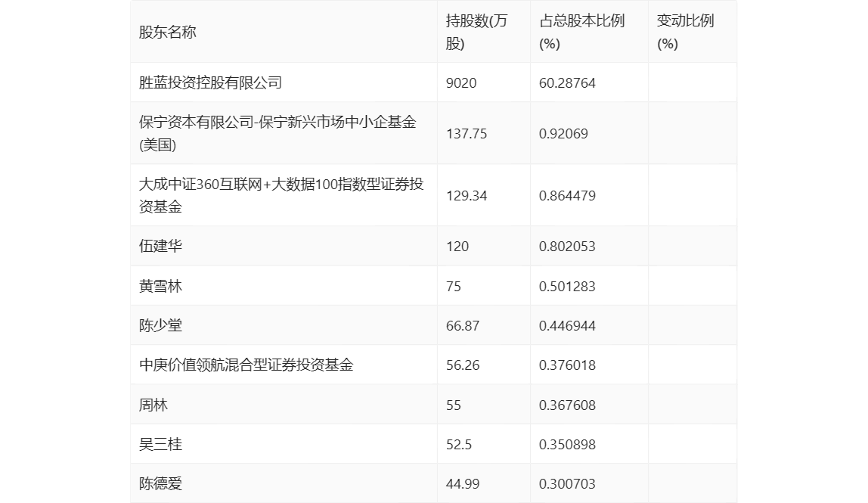Screen dimensions: 868x503
Task: Click the 66.87 shares value
Action: pyautogui.click(x=463, y=326)
